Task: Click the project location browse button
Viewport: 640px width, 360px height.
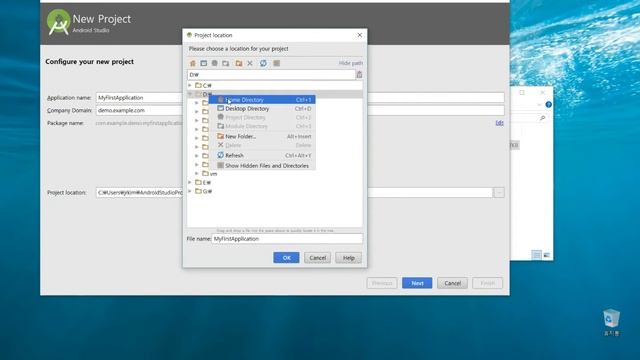Action: (x=499, y=192)
